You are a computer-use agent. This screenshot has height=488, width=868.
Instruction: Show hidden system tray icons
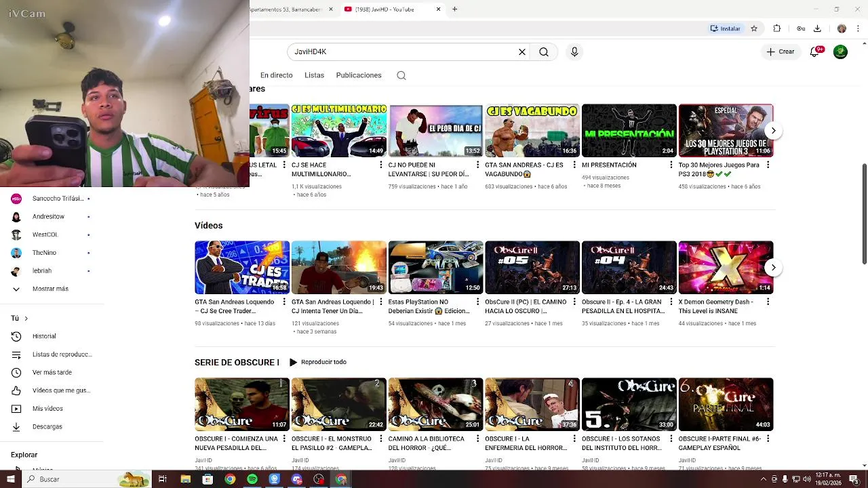(764, 479)
